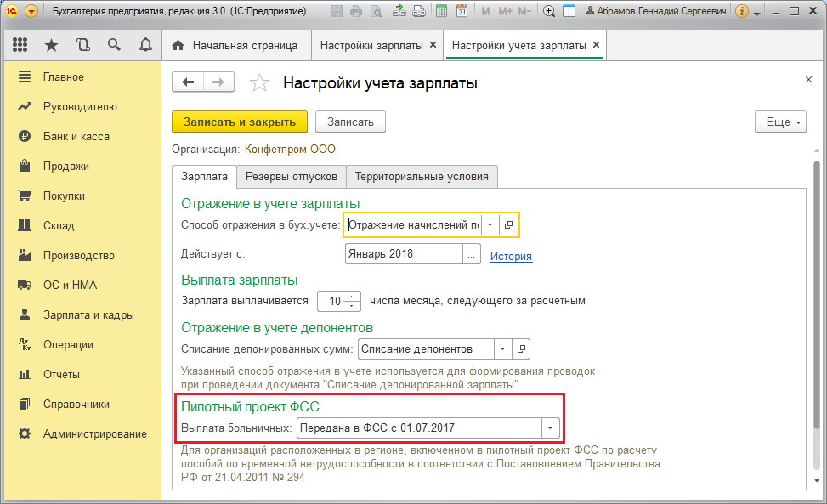Click user Абрамов Геннадий Сергеевич
The width and height of the screenshot is (827, 504).
(x=656, y=11)
